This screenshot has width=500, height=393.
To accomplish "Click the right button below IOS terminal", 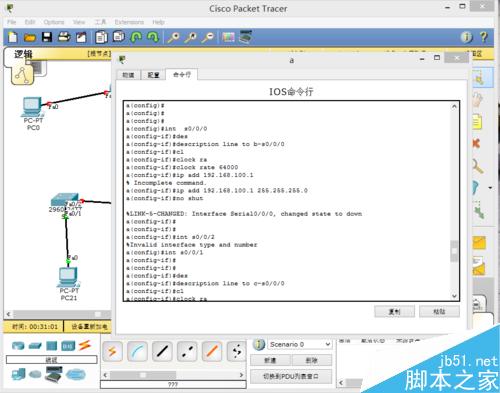I will [439, 312].
